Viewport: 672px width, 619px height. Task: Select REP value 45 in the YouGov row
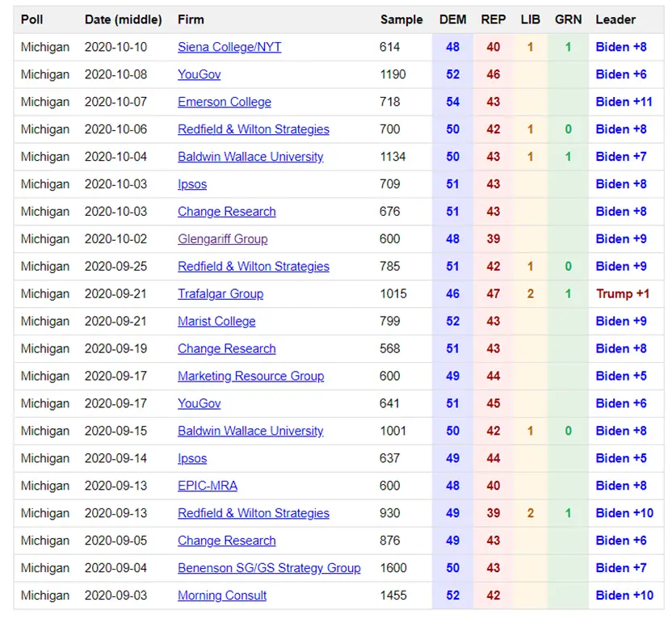pyautogui.click(x=493, y=404)
